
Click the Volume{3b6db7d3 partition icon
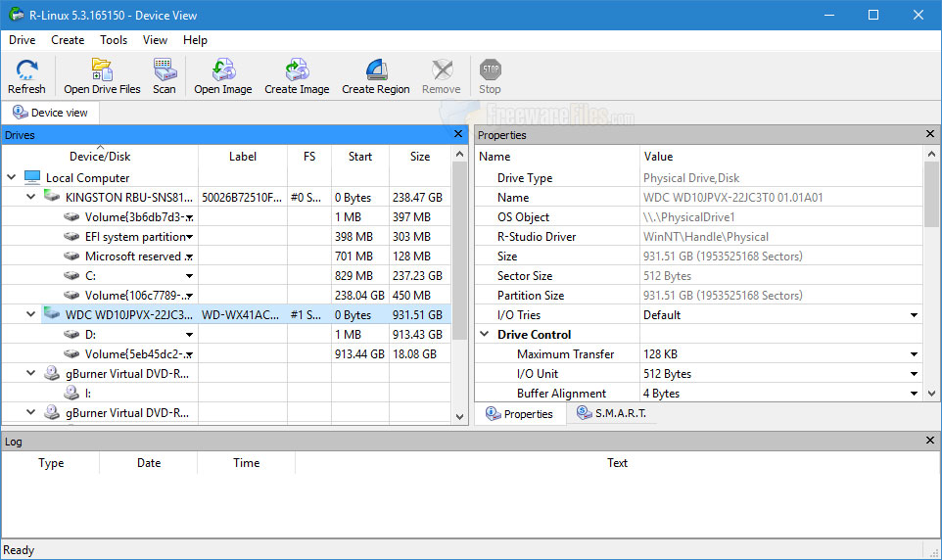pyautogui.click(x=71, y=216)
